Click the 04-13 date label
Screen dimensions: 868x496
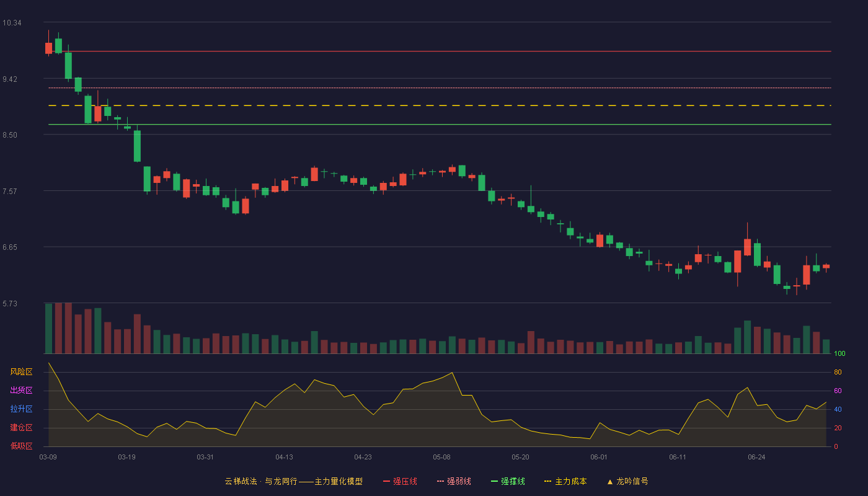[x=284, y=457]
